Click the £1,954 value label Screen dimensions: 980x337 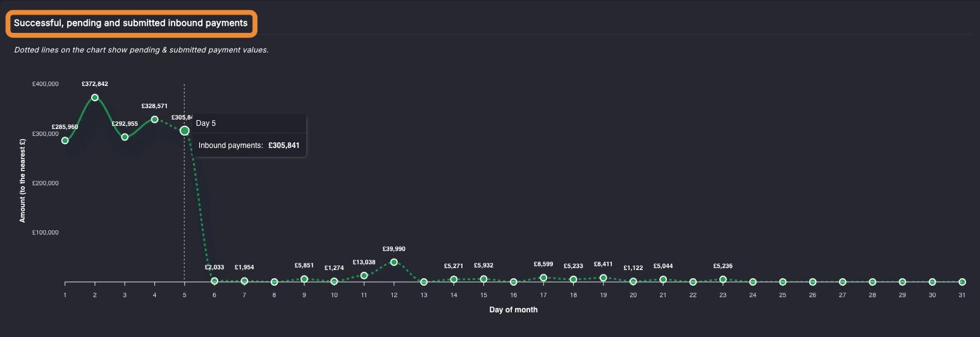[x=244, y=267]
